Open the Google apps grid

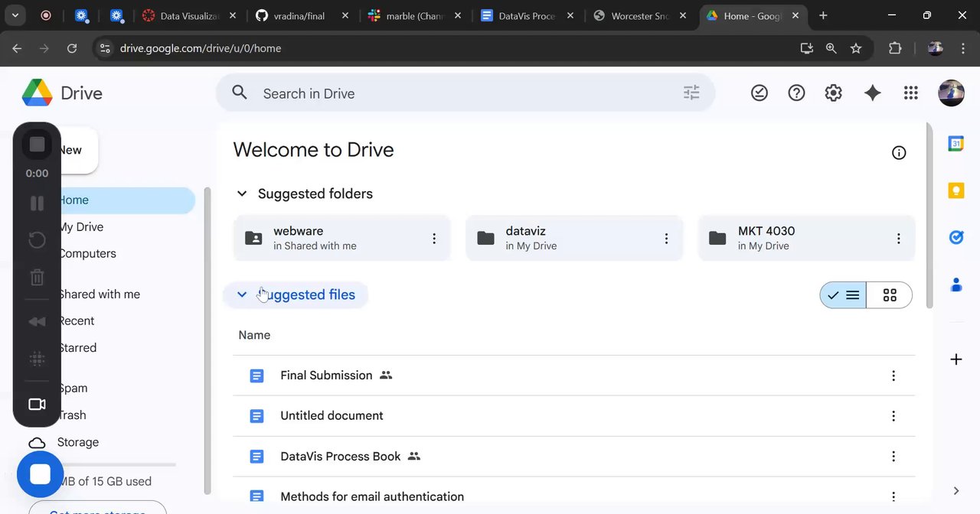pos(910,93)
